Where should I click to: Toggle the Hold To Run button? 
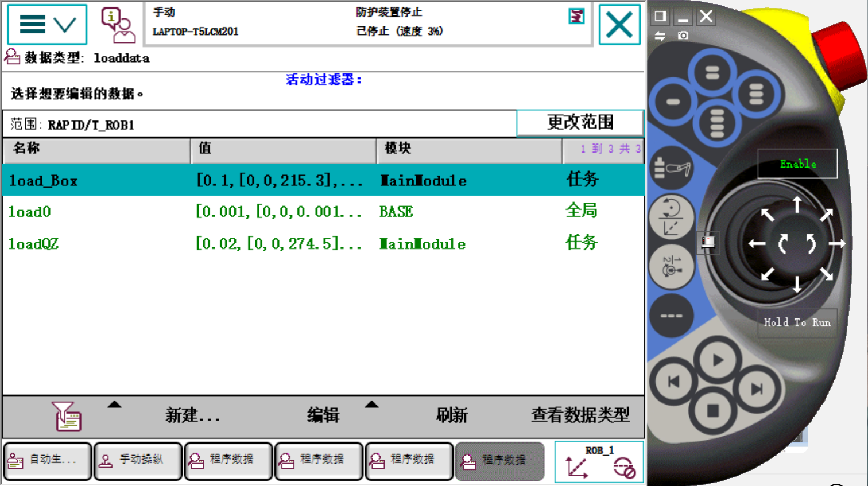[797, 322]
